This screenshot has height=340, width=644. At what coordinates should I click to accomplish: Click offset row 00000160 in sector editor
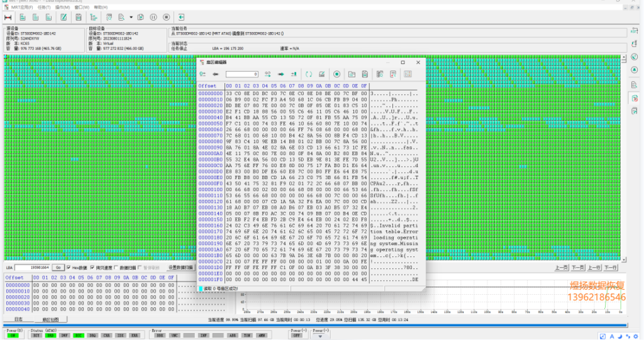pyautogui.click(x=308, y=226)
